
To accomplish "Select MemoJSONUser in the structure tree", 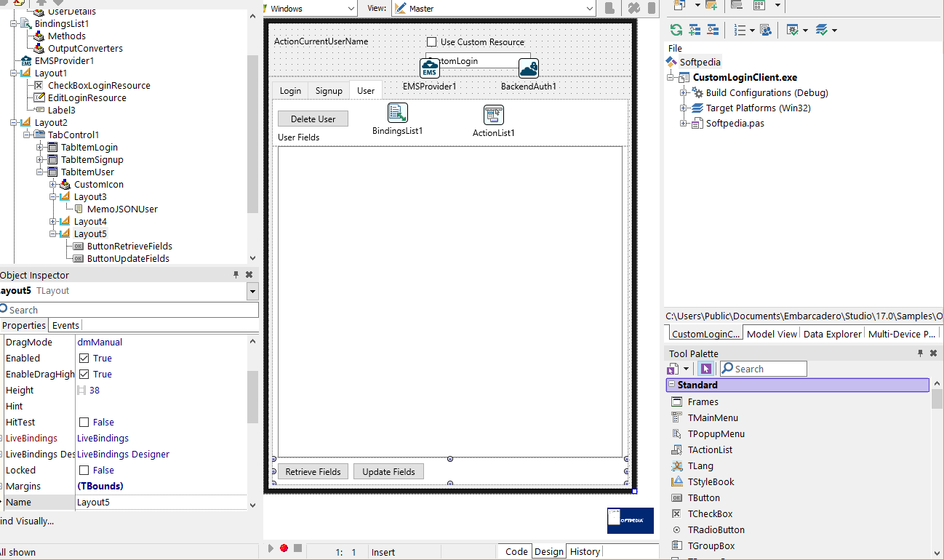I will (122, 209).
